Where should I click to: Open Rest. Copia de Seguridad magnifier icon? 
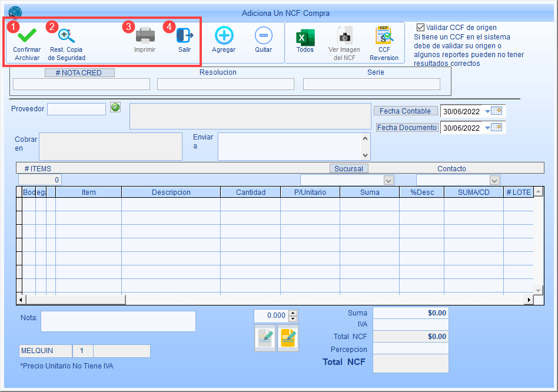[x=67, y=35]
